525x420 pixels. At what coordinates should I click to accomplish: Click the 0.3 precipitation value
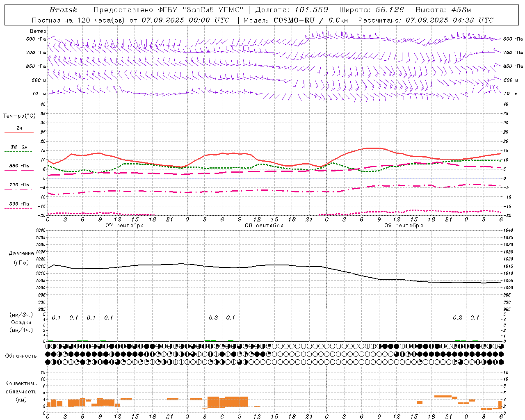click(x=213, y=317)
